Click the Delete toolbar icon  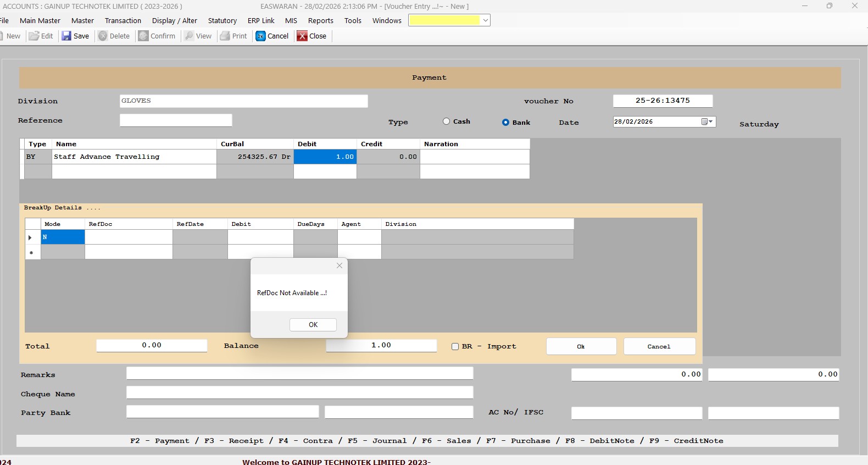pos(103,36)
